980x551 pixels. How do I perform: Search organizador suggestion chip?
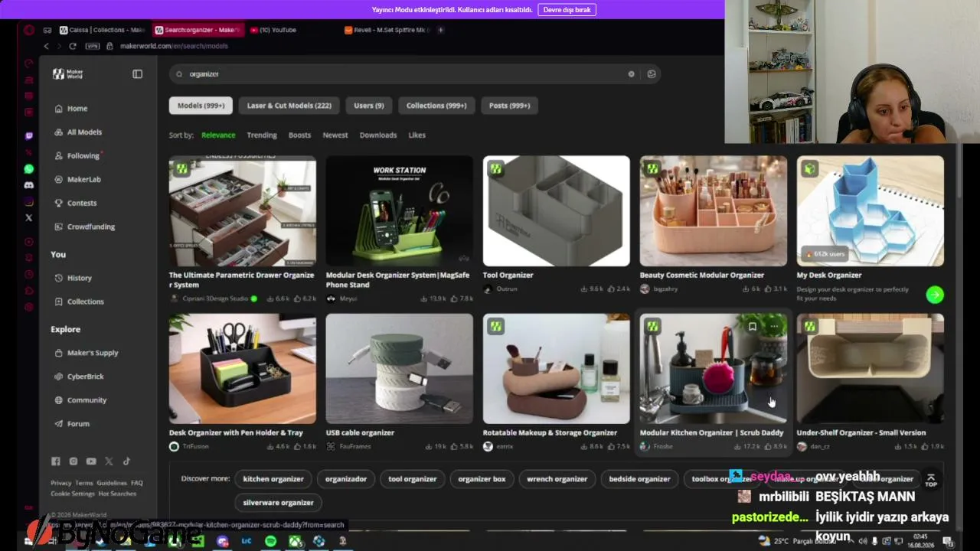[x=346, y=479]
